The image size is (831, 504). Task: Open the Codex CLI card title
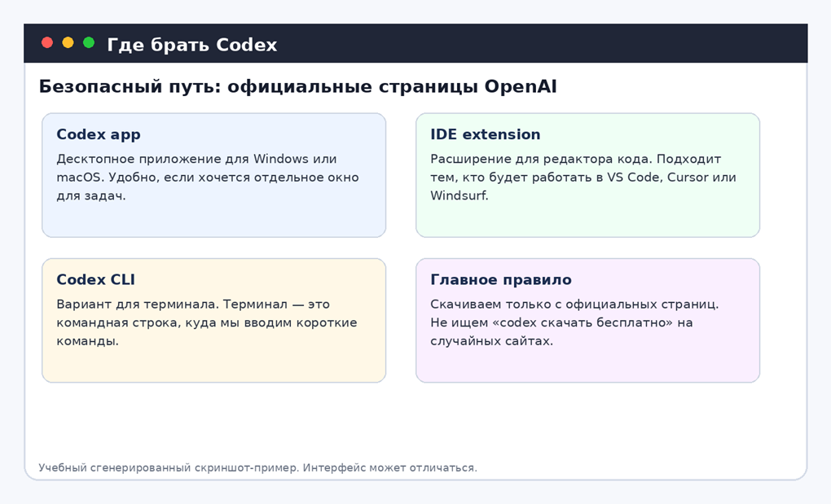95,279
